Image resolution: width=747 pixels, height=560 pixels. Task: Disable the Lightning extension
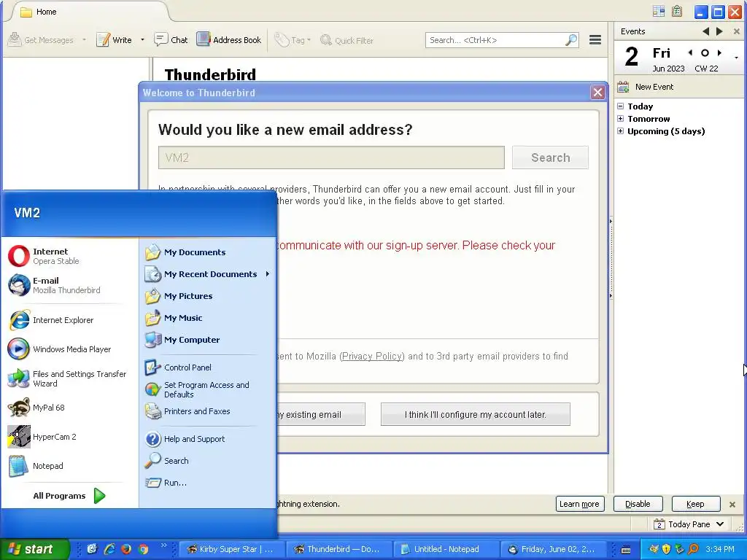tap(638, 504)
